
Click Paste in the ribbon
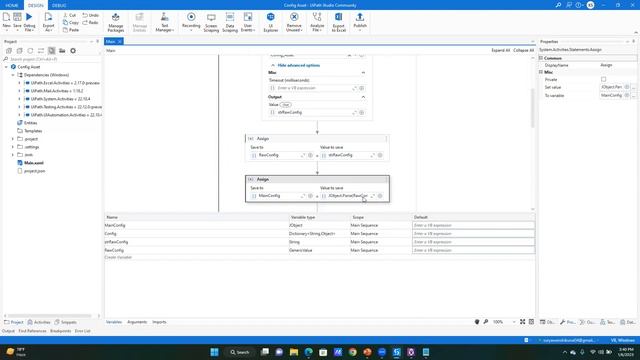71,30
